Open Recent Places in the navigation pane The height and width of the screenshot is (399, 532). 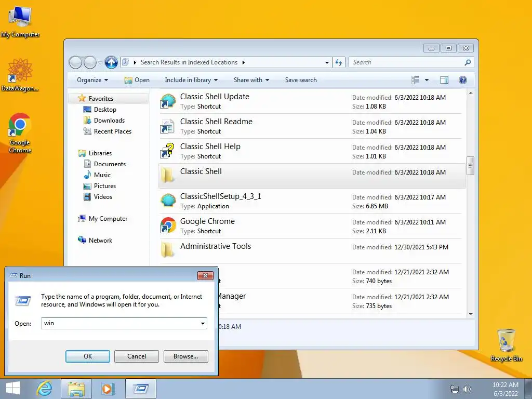[112, 131]
